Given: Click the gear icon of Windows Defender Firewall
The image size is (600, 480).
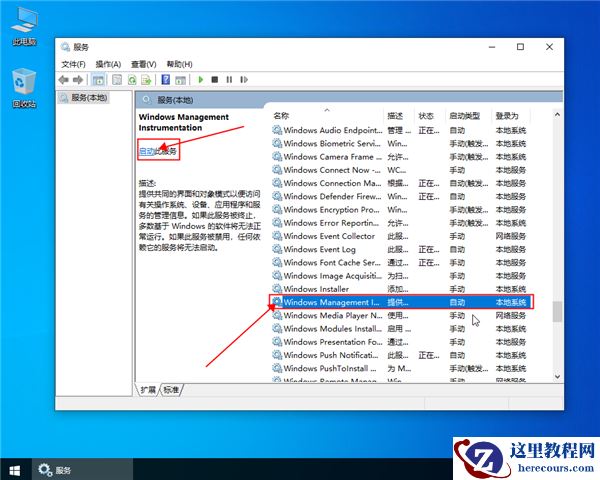Looking at the screenshot, I should click(277, 196).
